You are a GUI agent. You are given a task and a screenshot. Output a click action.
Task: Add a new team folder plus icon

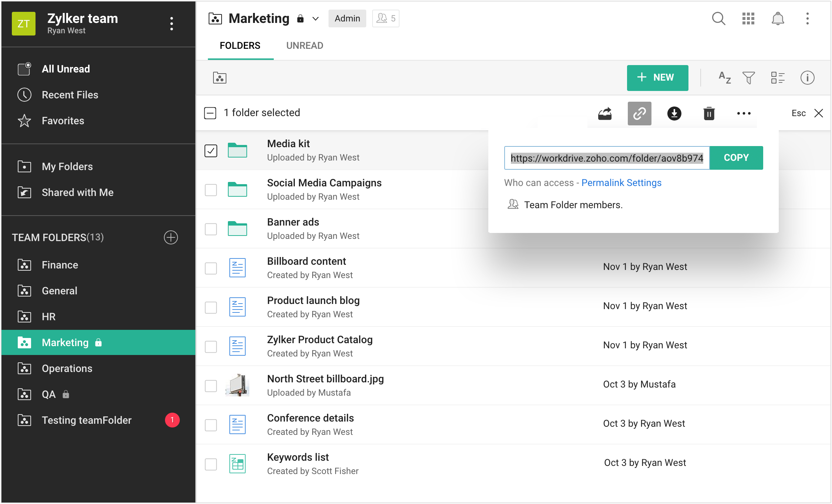click(x=171, y=237)
